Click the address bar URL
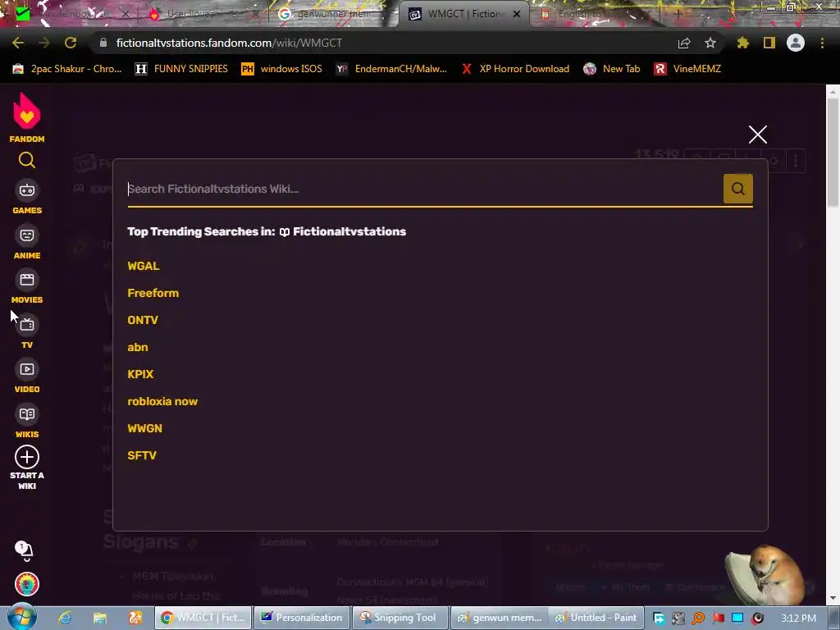Viewport: 840px width, 630px height. [x=229, y=43]
